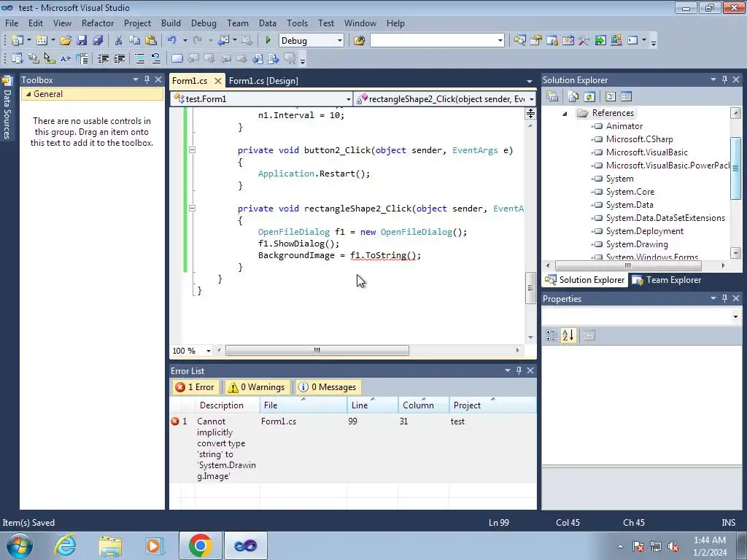The height and width of the screenshot is (560, 747).
Task: Open the Build menu
Action: (171, 23)
